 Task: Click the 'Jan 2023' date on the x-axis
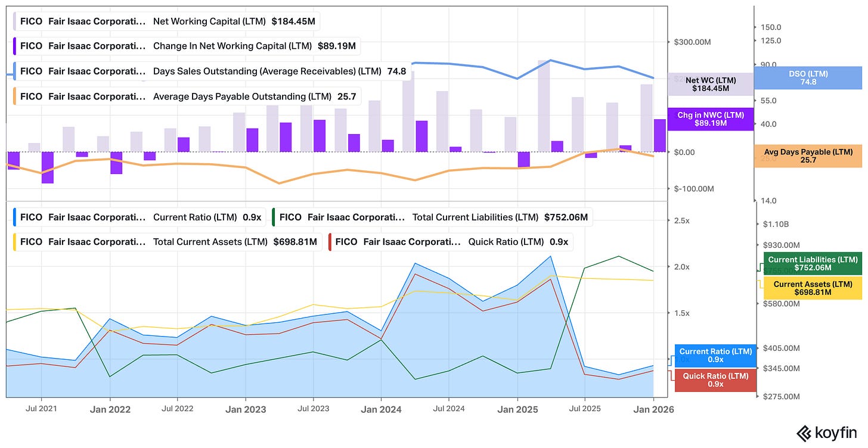[246, 409]
